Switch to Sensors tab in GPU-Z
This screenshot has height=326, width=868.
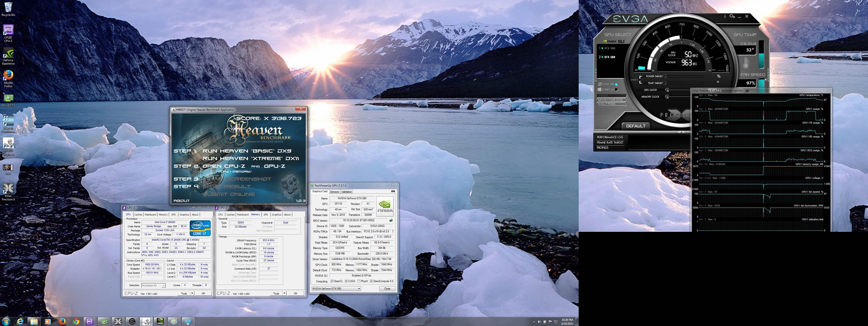tap(334, 192)
